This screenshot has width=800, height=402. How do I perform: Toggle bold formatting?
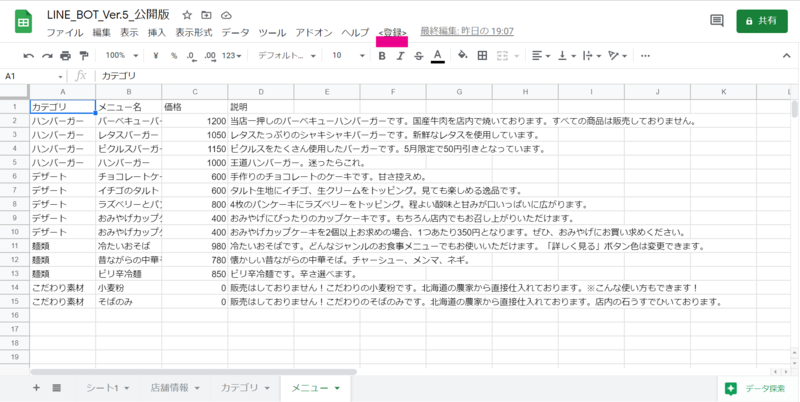(382, 56)
